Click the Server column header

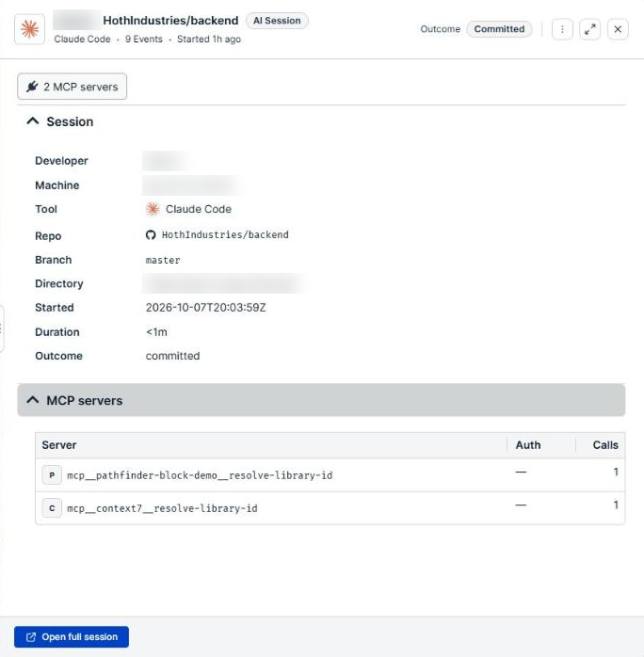click(59, 445)
